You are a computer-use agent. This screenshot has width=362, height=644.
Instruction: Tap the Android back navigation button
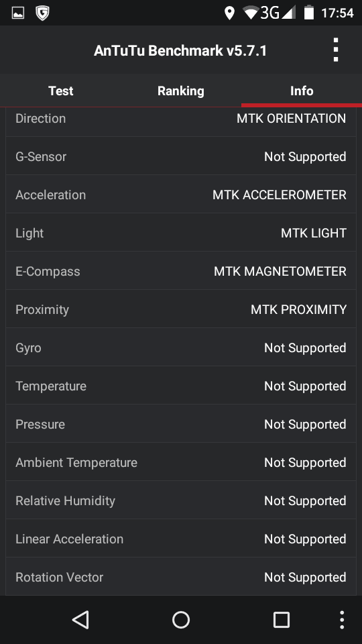81,620
